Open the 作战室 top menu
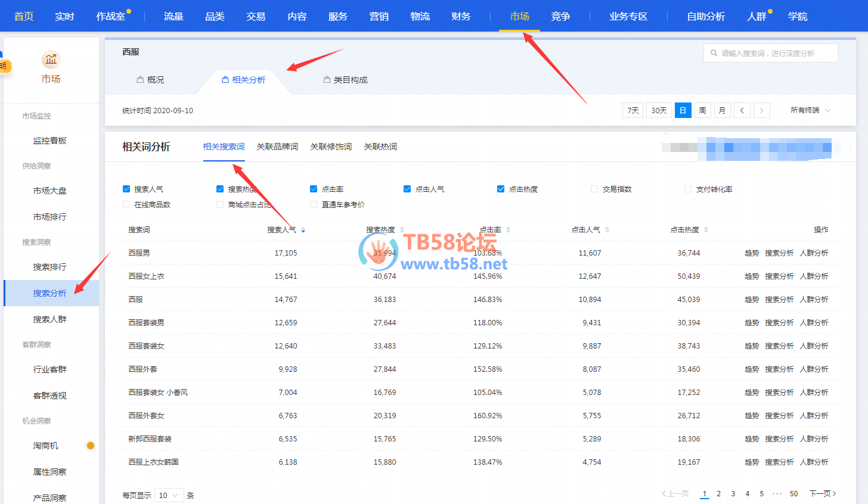This screenshot has height=504, width=868. pyautogui.click(x=111, y=16)
